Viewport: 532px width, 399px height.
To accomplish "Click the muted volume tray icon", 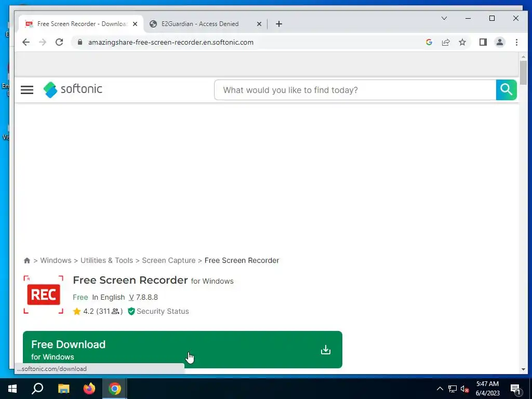I will pyautogui.click(x=464, y=389).
